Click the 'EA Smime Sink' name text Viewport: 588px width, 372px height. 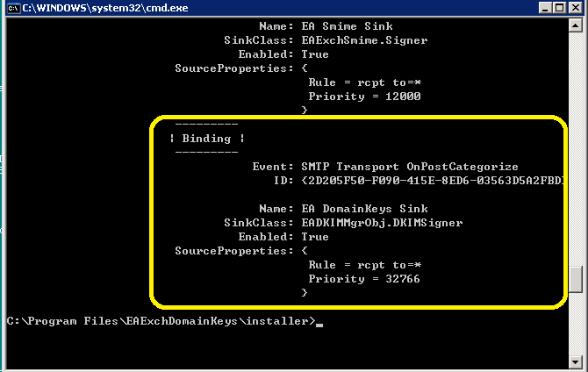click(348, 26)
